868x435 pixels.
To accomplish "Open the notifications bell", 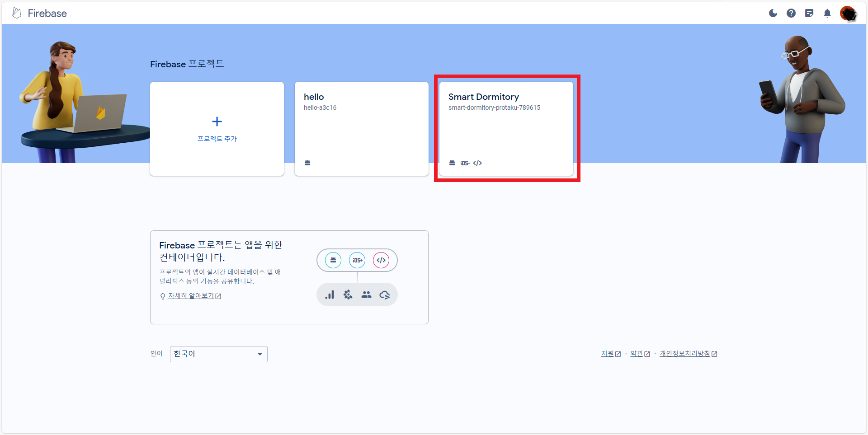I will [827, 13].
